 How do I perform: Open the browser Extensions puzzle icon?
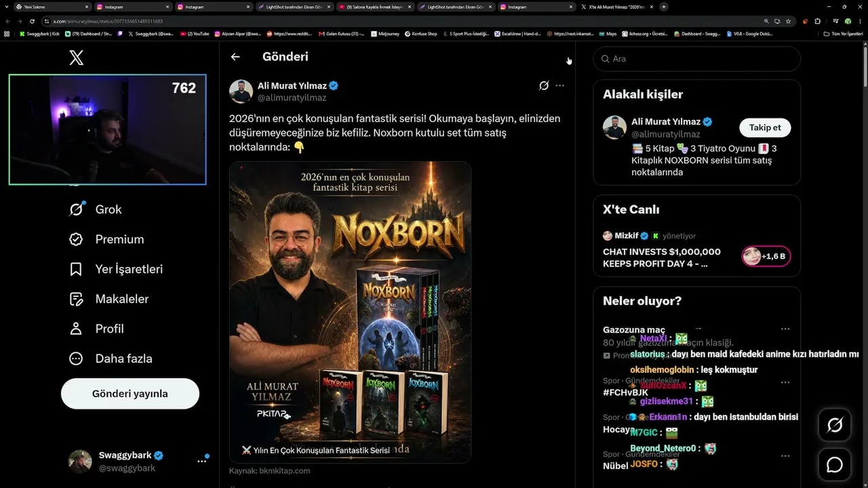[817, 21]
